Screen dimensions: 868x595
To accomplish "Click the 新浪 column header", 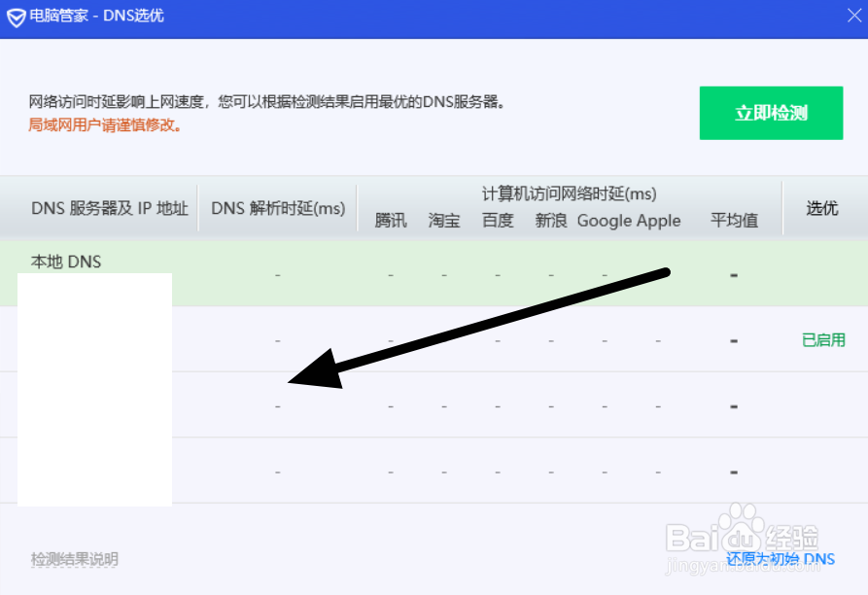I will point(551,221).
